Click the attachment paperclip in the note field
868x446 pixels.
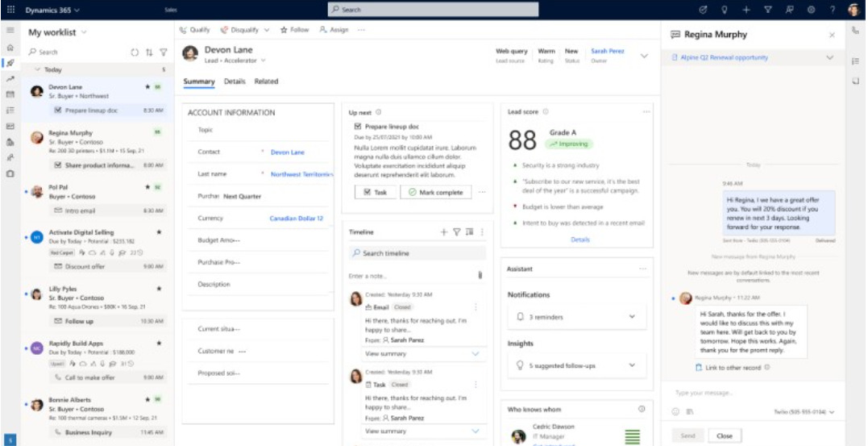[x=480, y=276]
